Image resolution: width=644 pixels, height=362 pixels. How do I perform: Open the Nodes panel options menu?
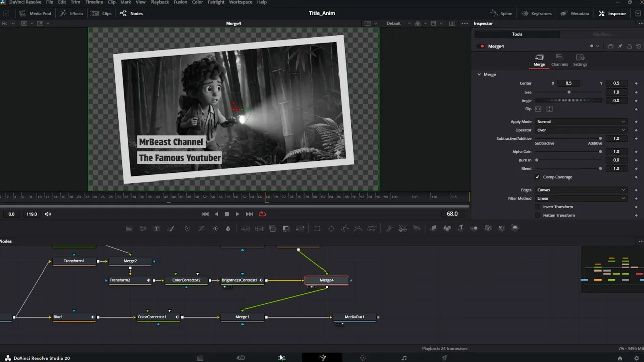point(640,241)
